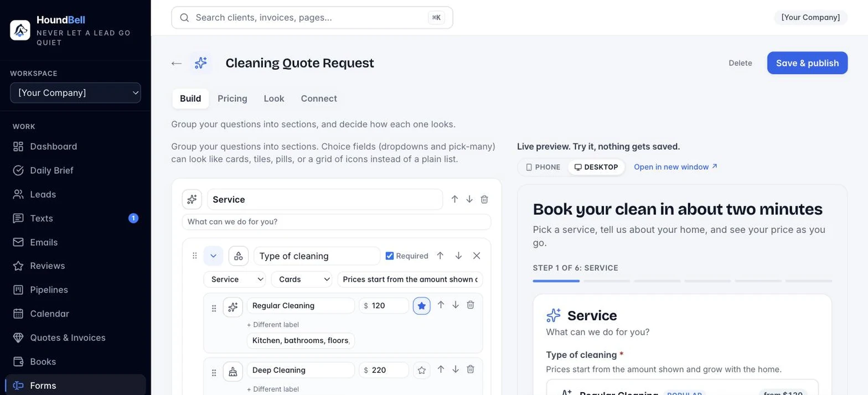Switch to the Build tab
The width and height of the screenshot is (868, 395).
(190, 98)
